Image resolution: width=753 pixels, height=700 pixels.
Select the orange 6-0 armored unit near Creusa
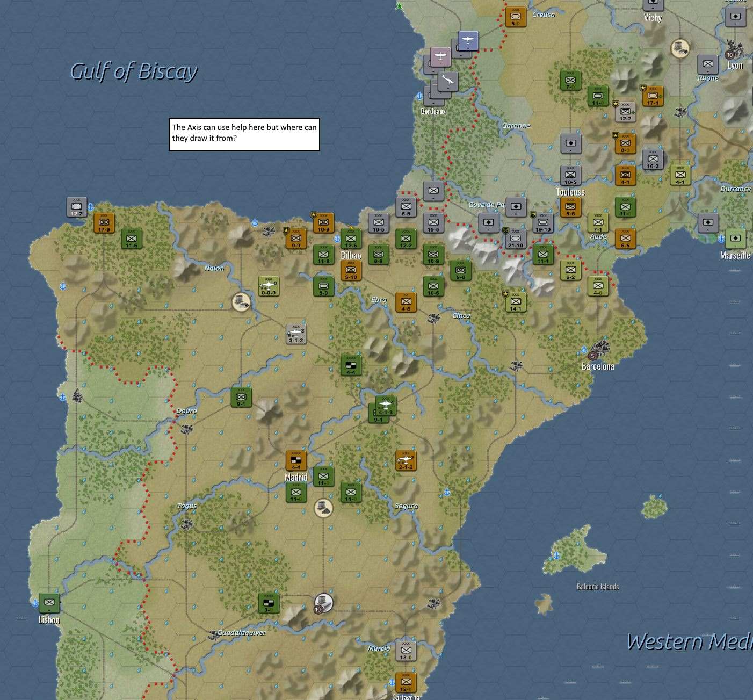pyautogui.click(x=516, y=17)
